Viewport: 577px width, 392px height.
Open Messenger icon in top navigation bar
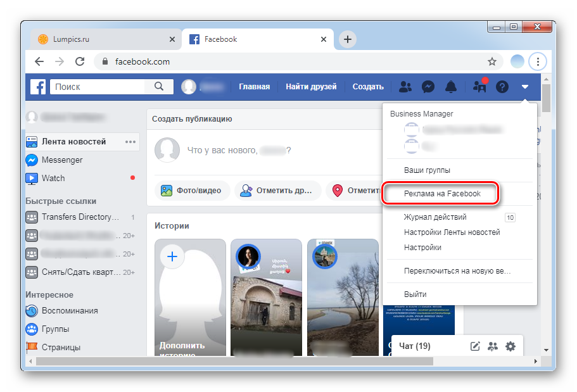428,87
